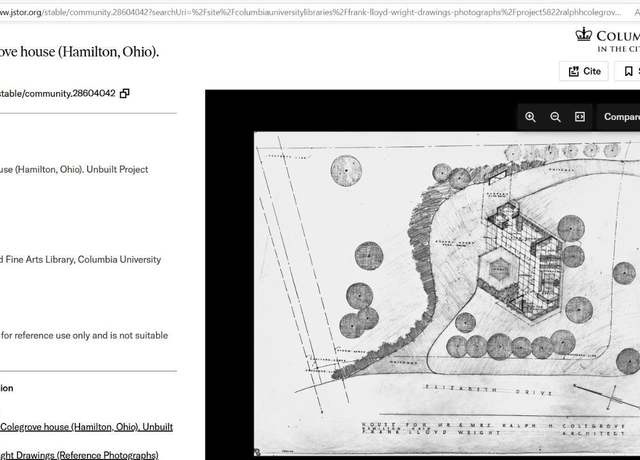Click the browser address bar URL
640x460 pixels.
[310, 13]
